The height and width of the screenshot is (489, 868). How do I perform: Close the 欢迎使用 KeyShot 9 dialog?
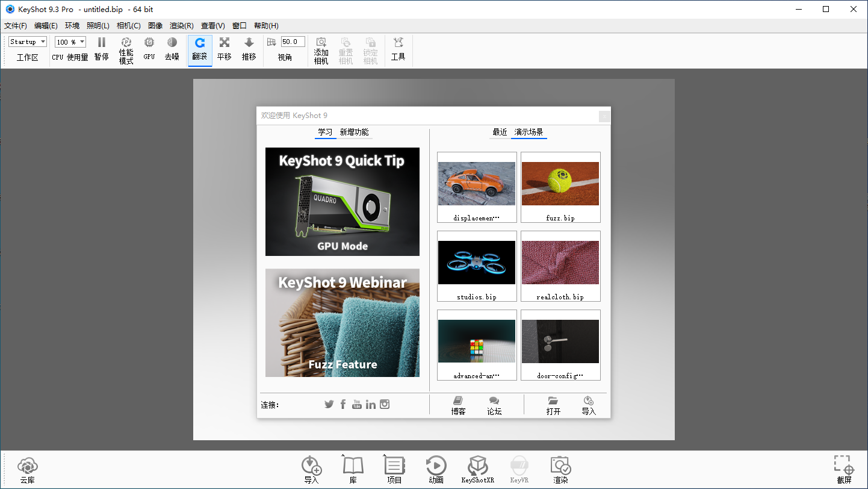[605, 116]
